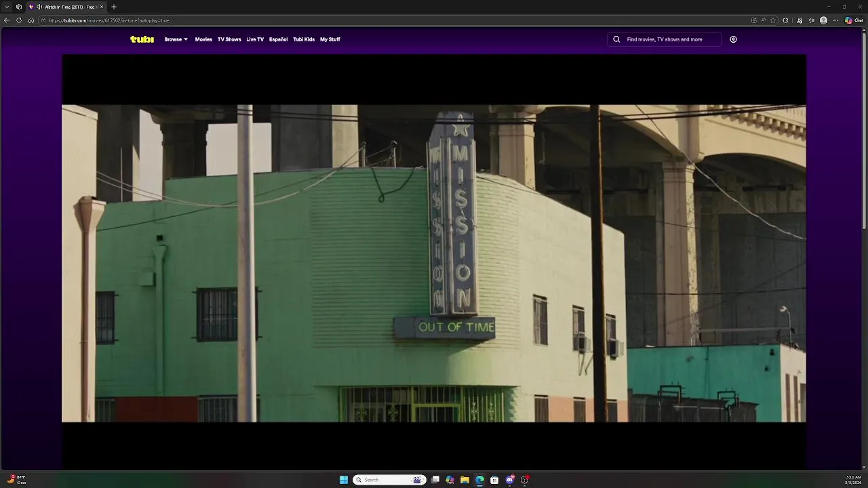Open the browser Extensions icon
Image resolution: width=868 pixels, height=488 pixels.
(x=785, y=20)
